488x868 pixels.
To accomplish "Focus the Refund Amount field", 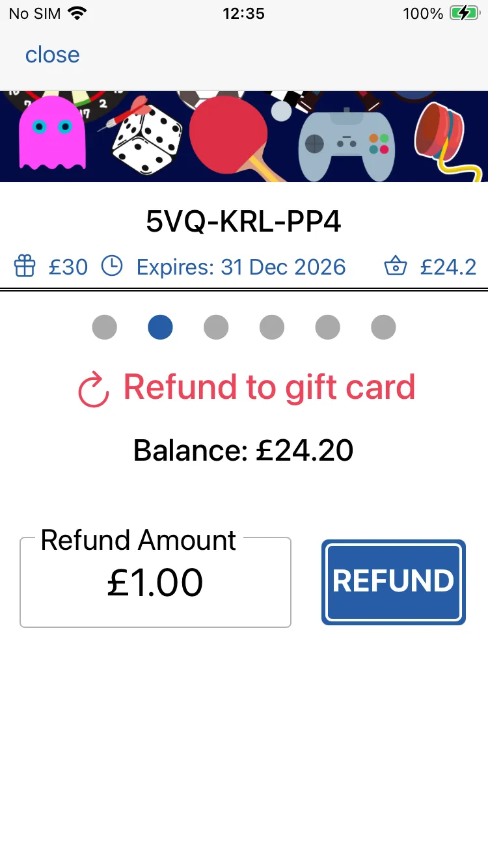I will tap(156, 583).
